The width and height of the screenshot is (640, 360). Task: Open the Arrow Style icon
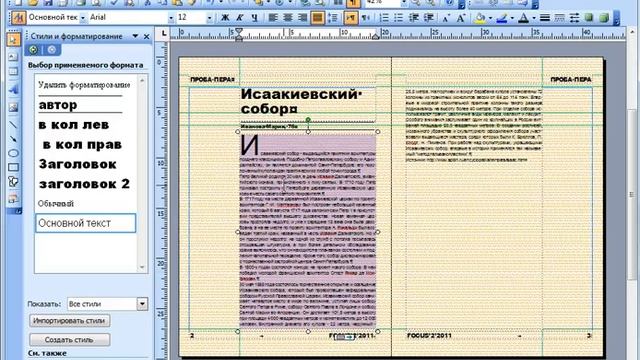pyautogui.click(x=574, y=18)
